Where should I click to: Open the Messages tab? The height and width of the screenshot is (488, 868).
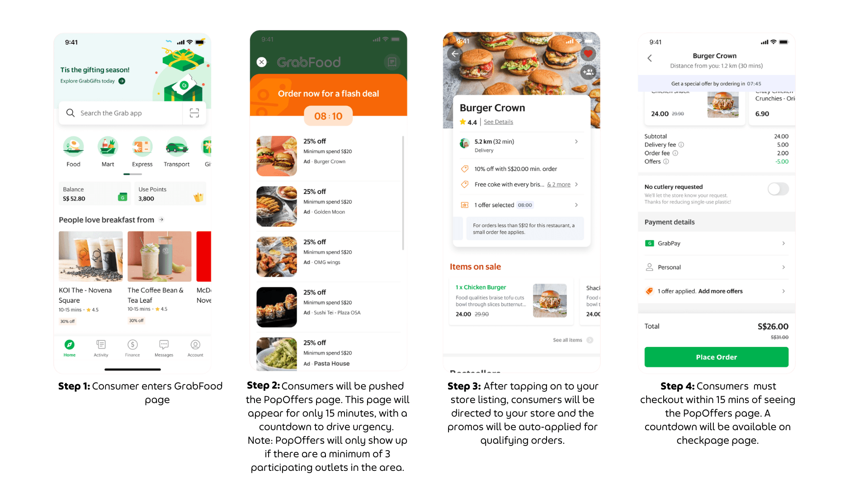164,348
